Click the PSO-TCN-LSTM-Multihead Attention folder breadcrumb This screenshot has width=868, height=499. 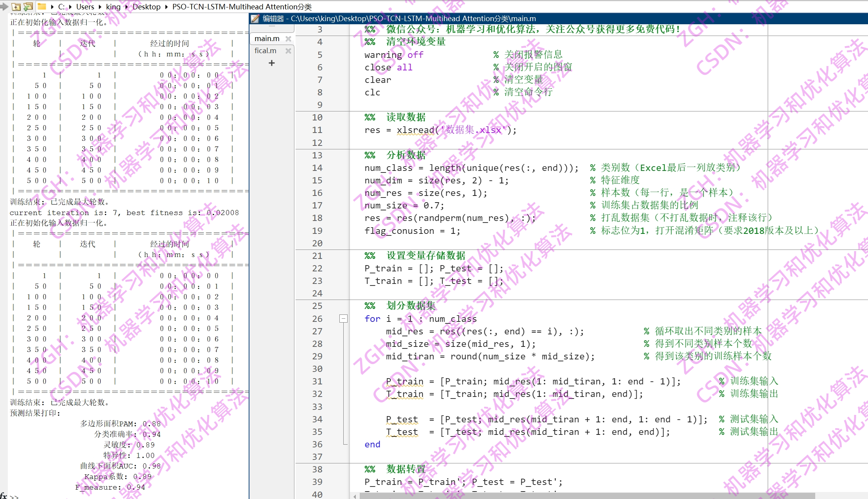242,7
